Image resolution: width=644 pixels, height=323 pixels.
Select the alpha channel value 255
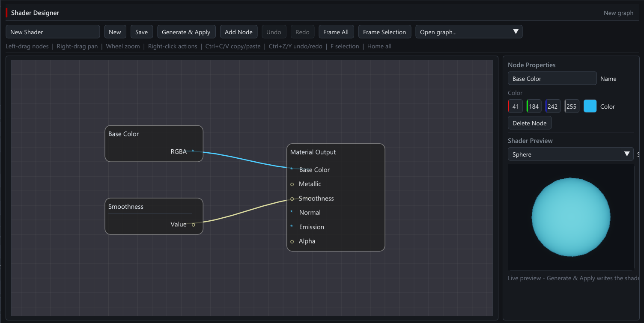pos(572,106)
